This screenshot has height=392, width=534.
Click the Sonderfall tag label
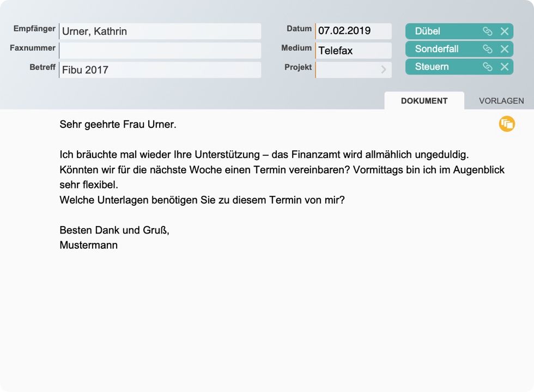click(x=436, y=49)
